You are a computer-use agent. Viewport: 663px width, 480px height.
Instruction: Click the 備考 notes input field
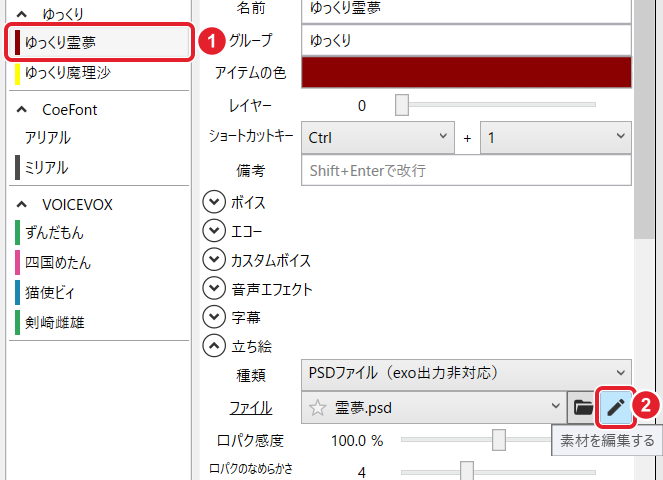466,170
